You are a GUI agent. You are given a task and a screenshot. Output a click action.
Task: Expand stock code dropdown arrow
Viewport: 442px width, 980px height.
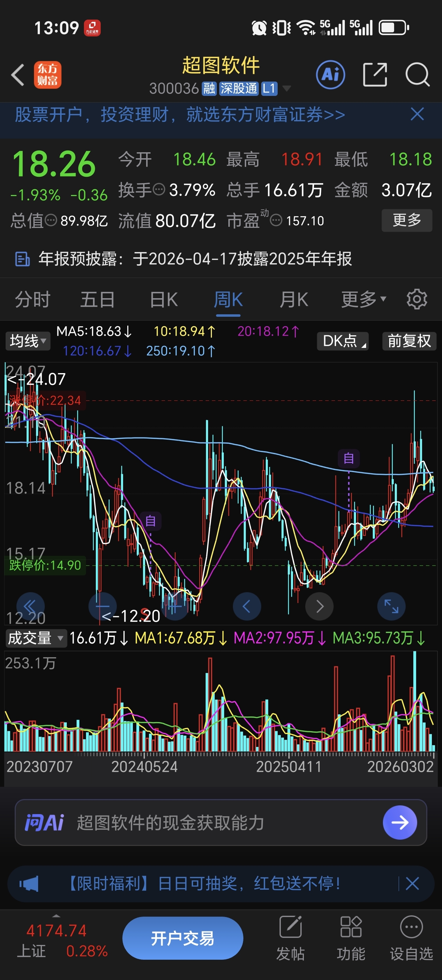click(x=286, y=89)
